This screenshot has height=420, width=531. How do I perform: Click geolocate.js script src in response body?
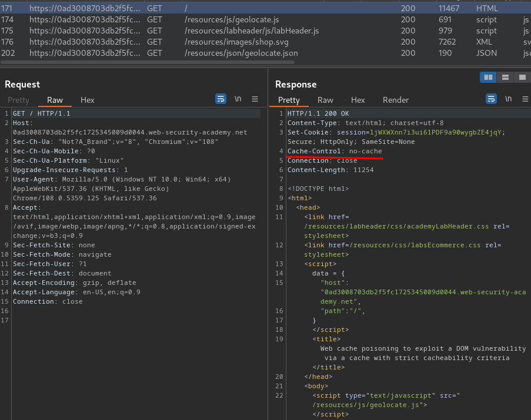365,405
